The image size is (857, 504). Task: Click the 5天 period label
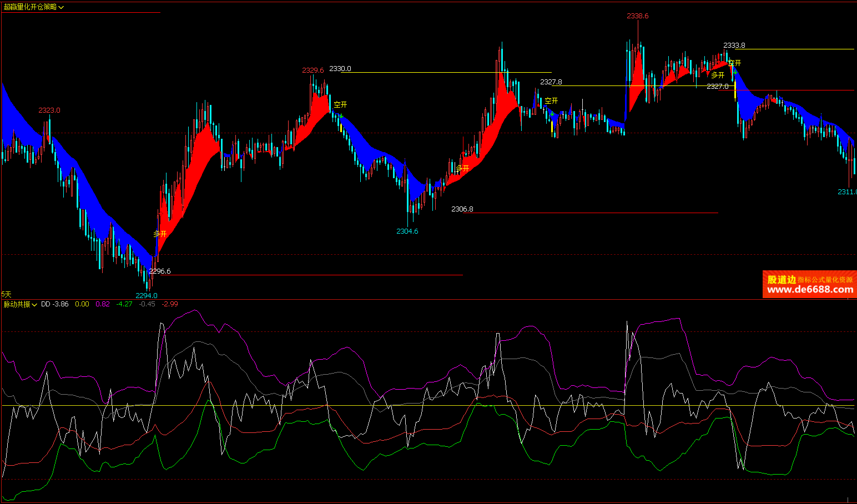(6, 294)
